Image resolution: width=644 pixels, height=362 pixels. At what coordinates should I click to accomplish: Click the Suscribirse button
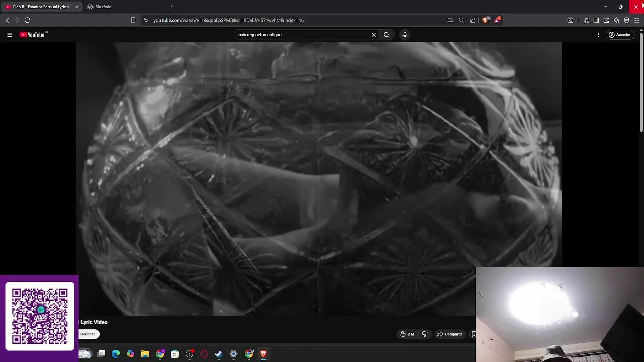point(89,334)
